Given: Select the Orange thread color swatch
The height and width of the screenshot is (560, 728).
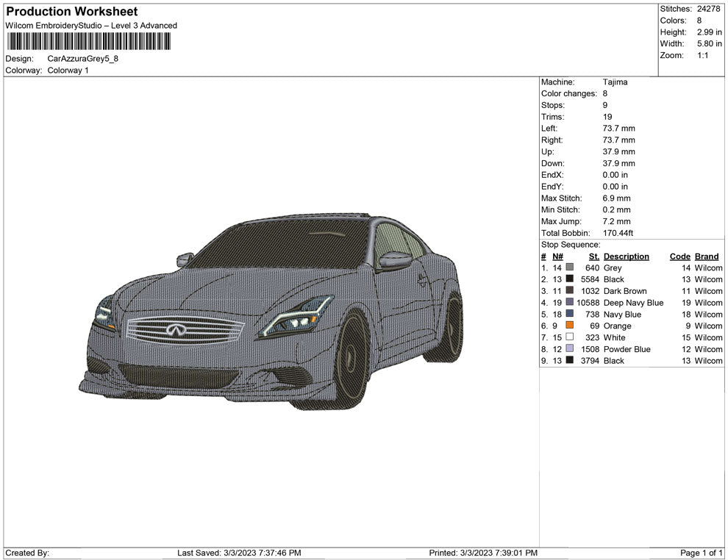Looking at the screenshot, I should [570, 326].
